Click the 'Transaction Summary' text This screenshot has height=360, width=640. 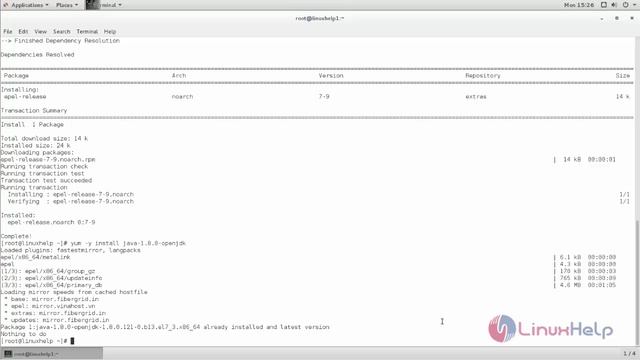coord(34,111)
